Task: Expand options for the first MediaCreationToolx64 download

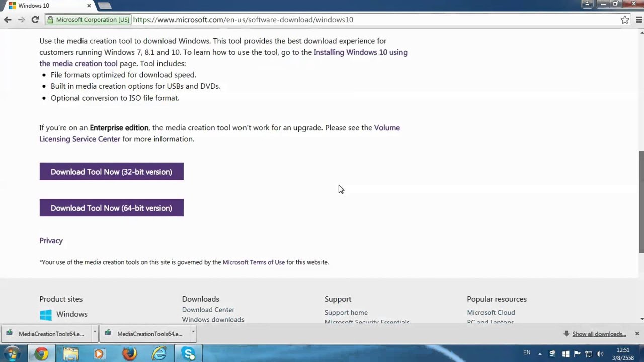Action: pos(94,333)
